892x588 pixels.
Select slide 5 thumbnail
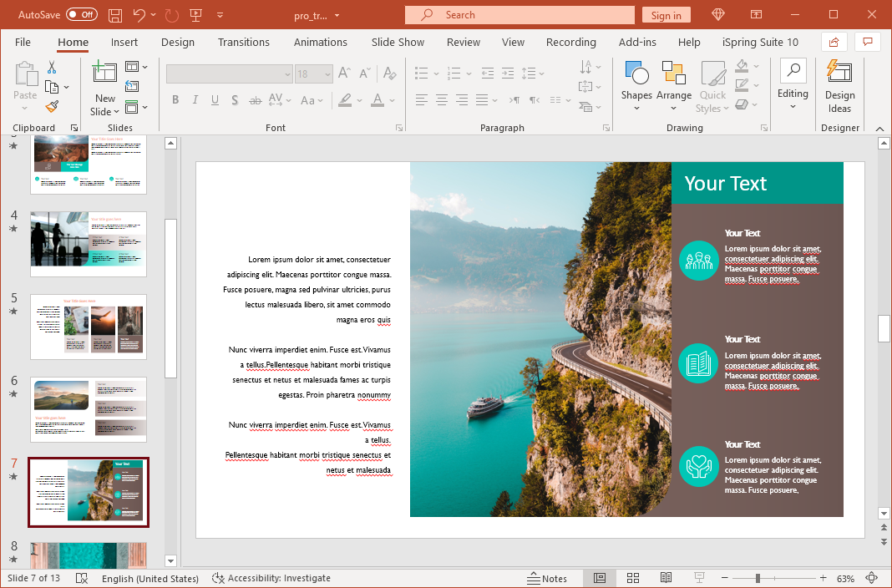(88, 327)
